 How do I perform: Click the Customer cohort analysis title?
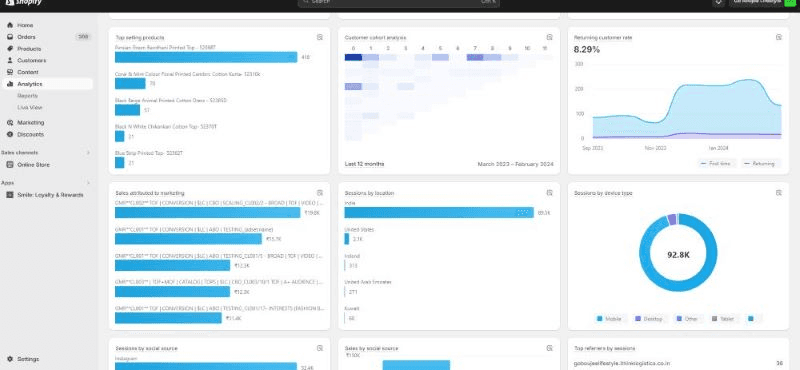click(375, 38)
